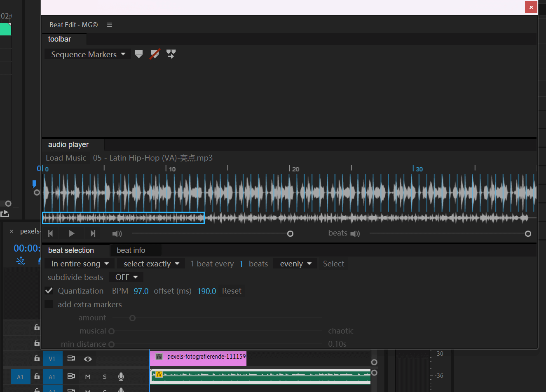The width and height of the screenshot is (546, 392).
Task: Click the move markers icon in the toolbar
Action: 171,54
